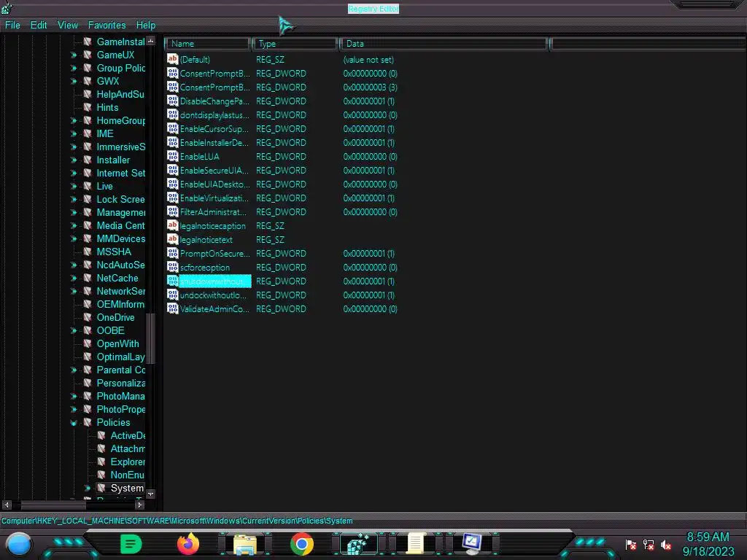Click the muted volume tray icon
Image resolution: width=747 pixels, height=560 pixels.
(666, 545)
